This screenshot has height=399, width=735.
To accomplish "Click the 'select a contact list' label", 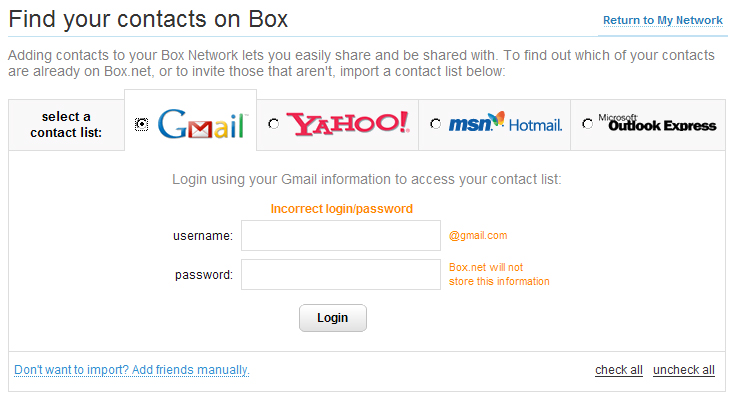I will click(66, 125).
